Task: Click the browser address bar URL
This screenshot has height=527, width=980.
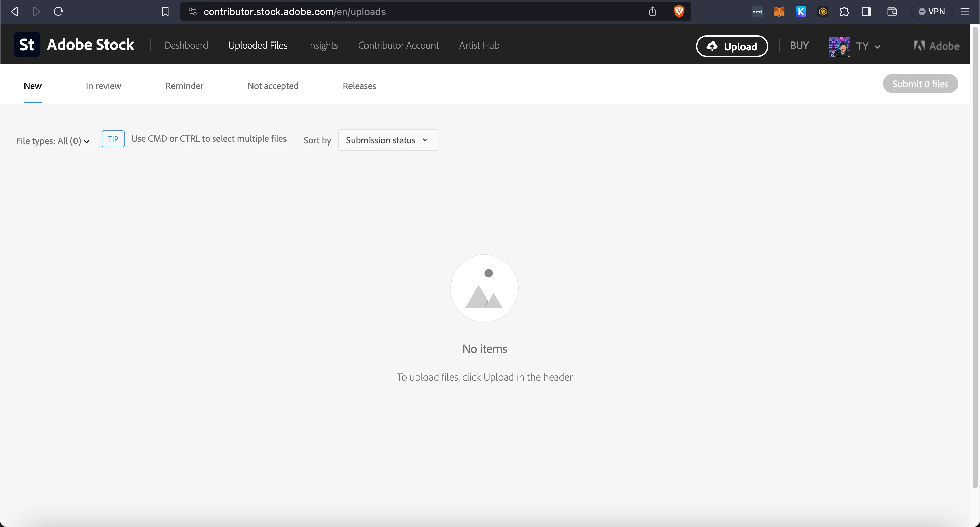Action: pyautogui.click(x=294, y=12)
